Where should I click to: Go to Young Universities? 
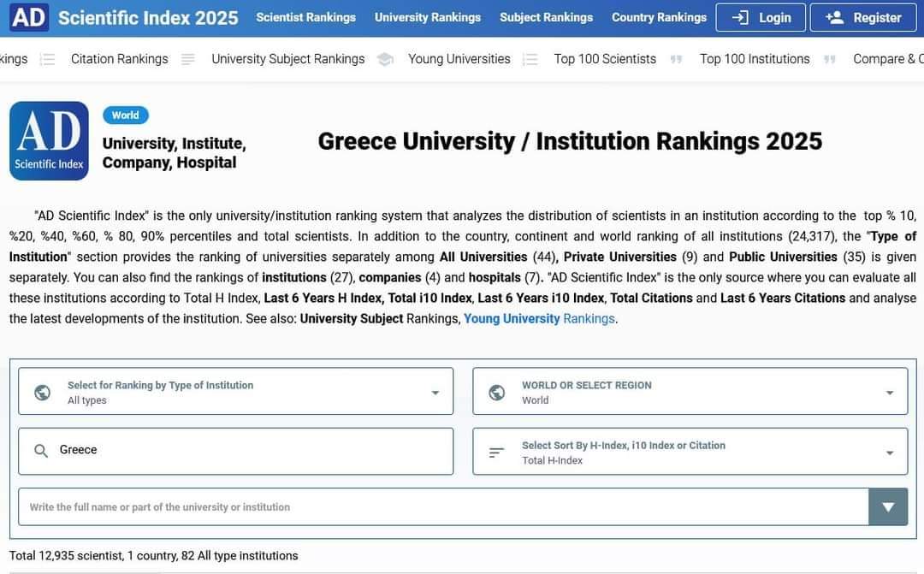pos(459,59)
